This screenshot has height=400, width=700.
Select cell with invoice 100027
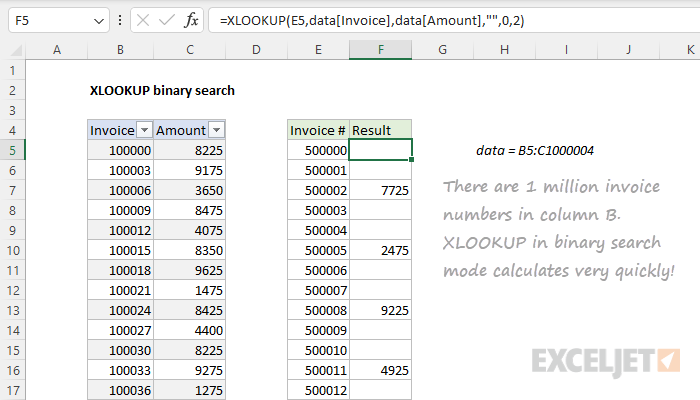(121, 330)
